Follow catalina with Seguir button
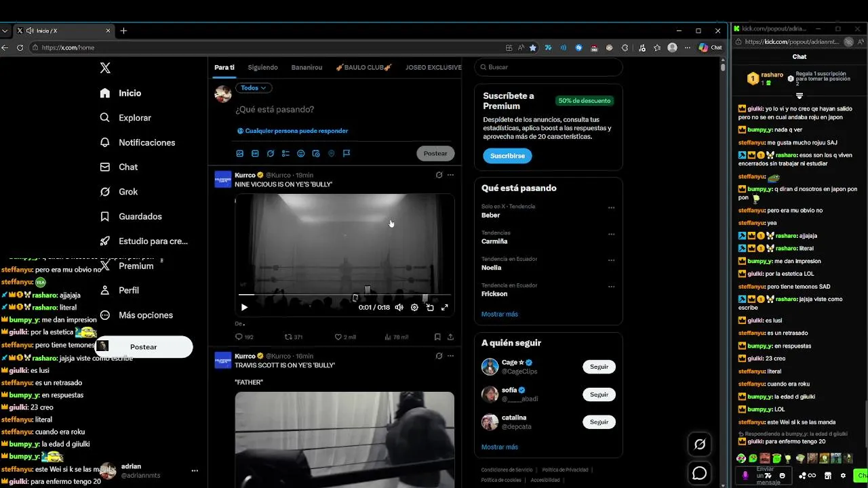 pos(599,422)
